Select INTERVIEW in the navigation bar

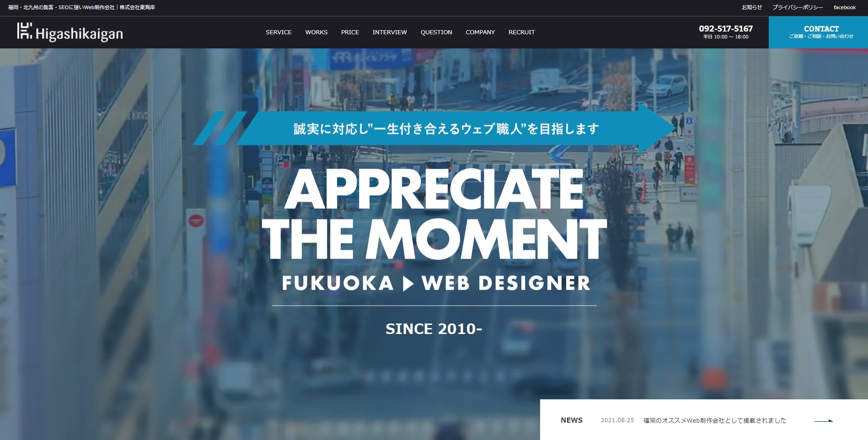click(390, 32)
